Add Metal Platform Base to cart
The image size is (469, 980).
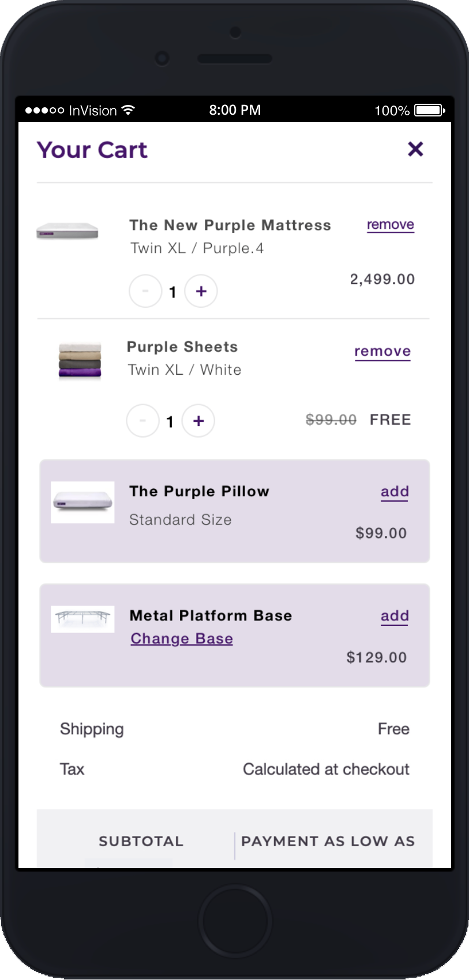(x=395, y=616)
